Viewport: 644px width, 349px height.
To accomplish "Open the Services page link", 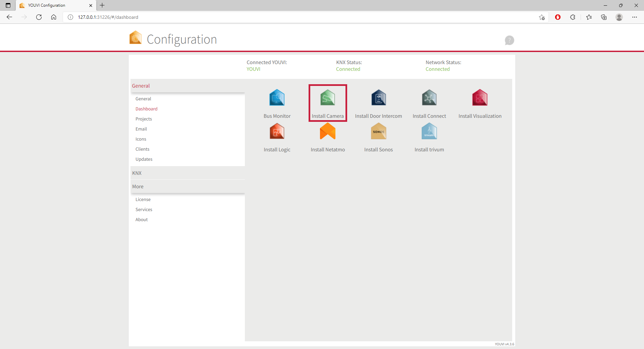I will [x=144, y=210].
